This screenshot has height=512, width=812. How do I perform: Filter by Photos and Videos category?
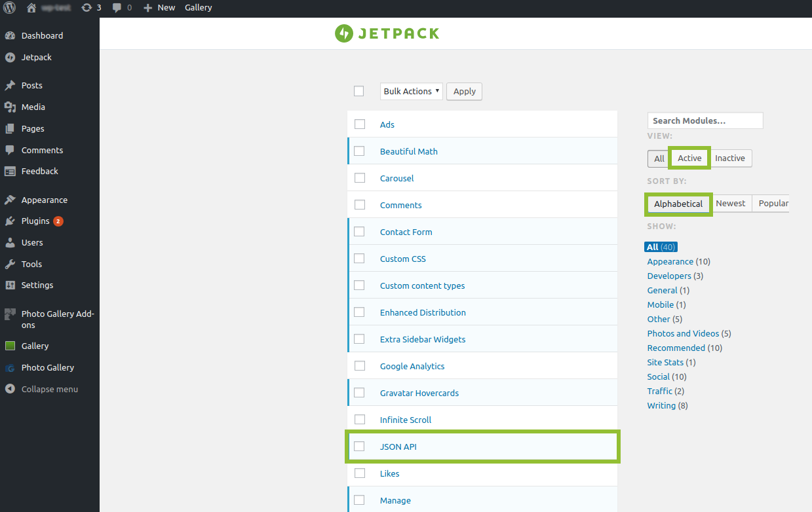pyautogui.click(x=689, y=333)
